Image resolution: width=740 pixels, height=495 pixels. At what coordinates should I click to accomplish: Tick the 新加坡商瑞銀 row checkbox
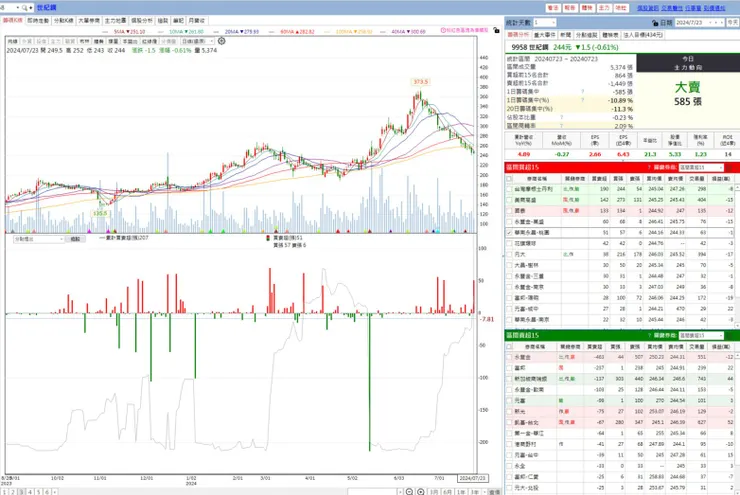coord(509,378)
